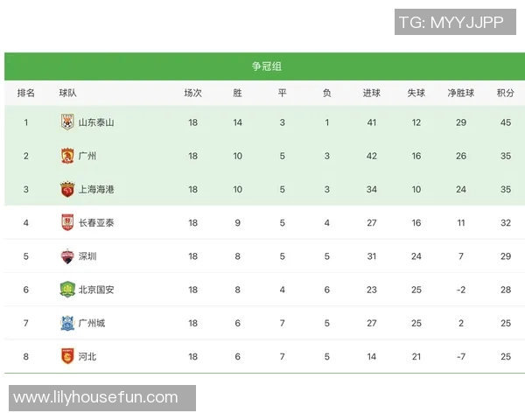
Task: Open the 上海海港 team name link
Action: pyautogui.click(x=96, y=189)
